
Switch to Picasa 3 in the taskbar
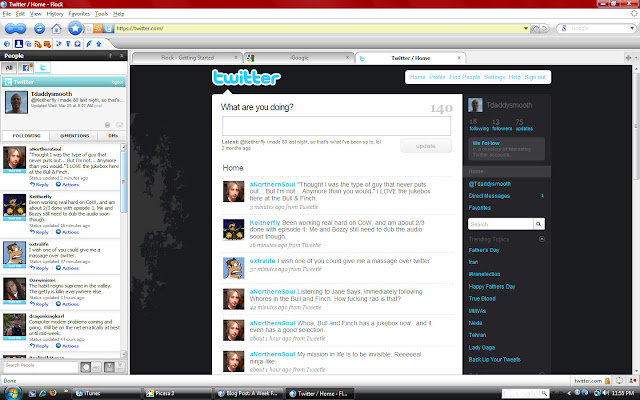(x=178, y=393)
